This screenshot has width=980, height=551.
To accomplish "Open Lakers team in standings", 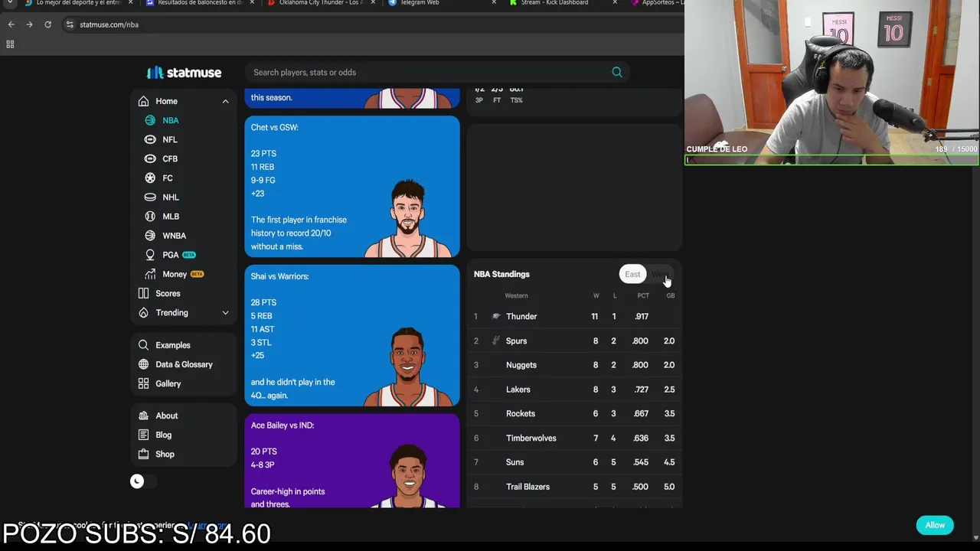I will point(518,390).
